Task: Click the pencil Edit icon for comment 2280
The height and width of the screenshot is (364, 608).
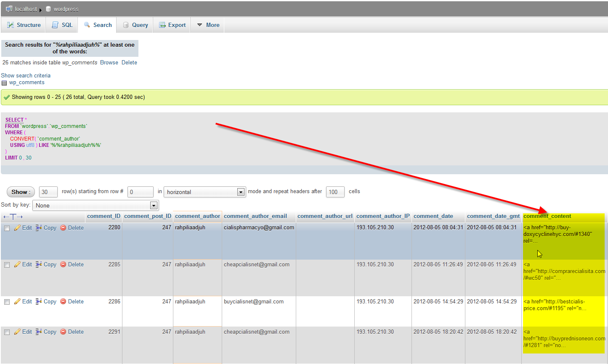Action: (17, 228)
